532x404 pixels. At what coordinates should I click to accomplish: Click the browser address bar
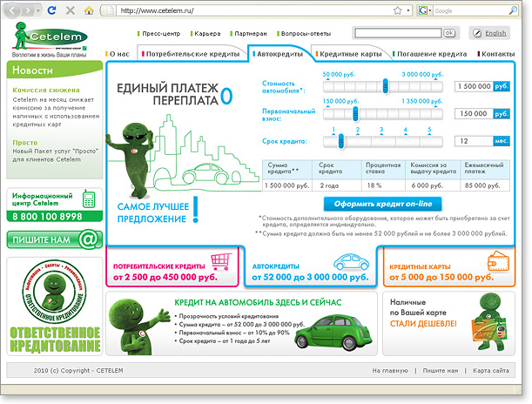pos(254,10)
